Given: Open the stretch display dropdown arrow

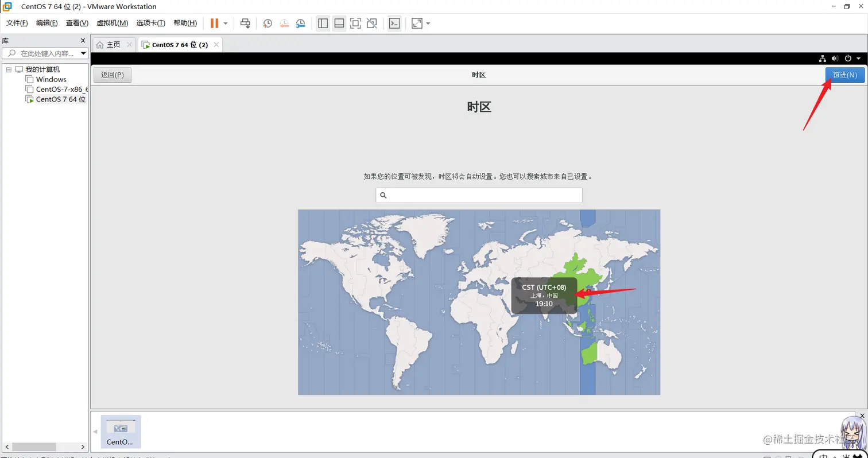Looking at the screenshot, I should pos(428,24).
